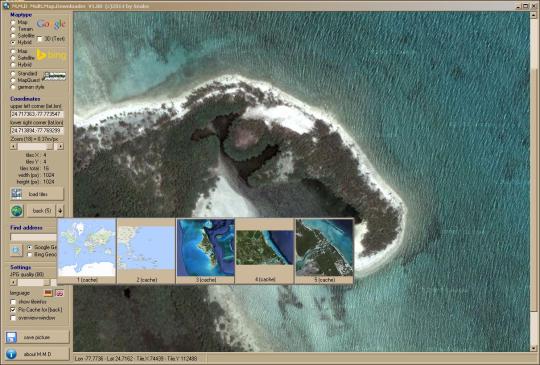This screenshot has width=540, height=365.
Task: Select Google Geocoder radio button
Action: click(30, 247)
